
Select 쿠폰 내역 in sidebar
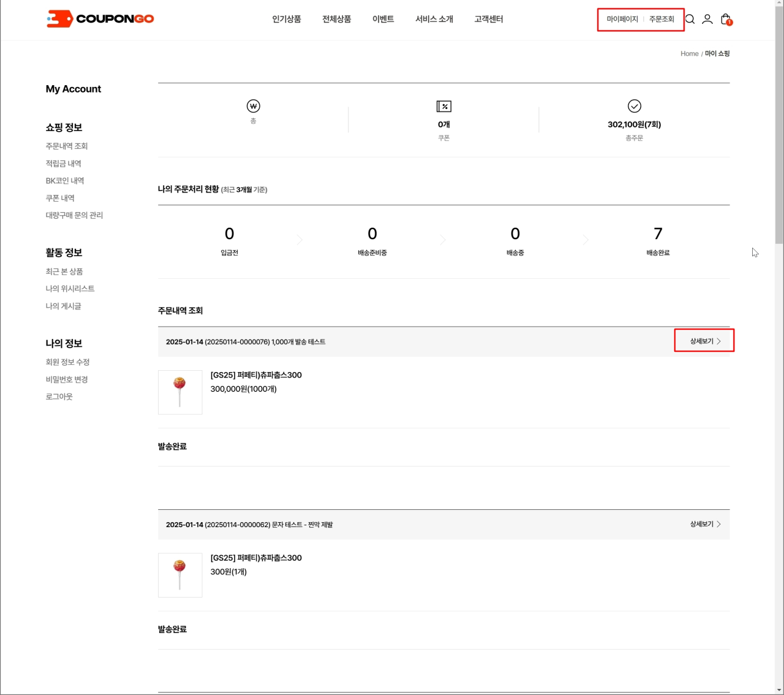pos(60,198)
